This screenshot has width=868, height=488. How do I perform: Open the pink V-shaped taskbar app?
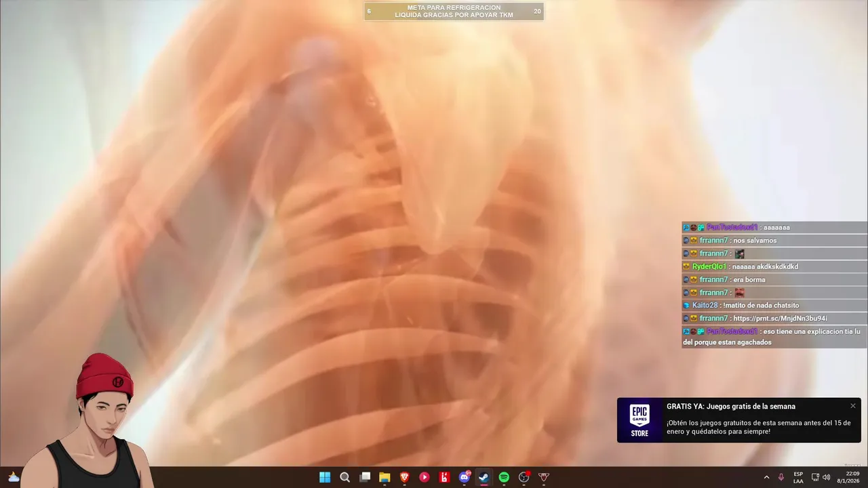(x=544, y=477)
